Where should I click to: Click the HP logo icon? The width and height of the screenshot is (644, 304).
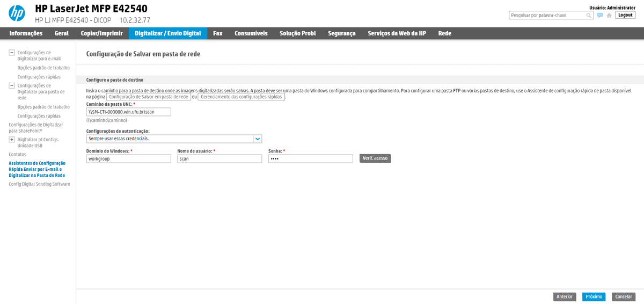(17, 13)
